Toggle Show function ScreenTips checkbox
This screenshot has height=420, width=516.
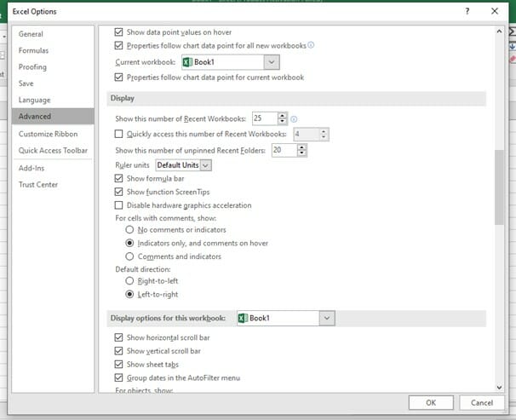coord(118,192)
